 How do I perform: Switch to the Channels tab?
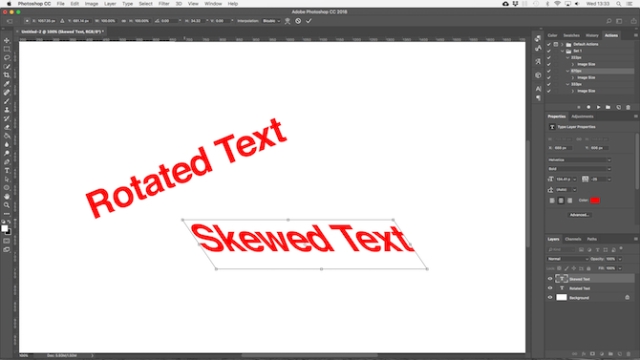(x=573, y=239)
